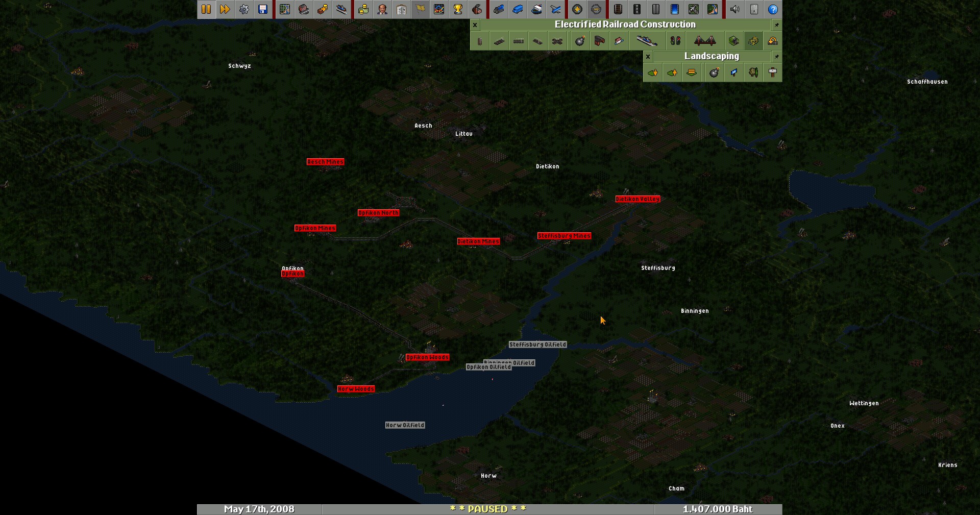
Task: Choose the train depot build tool
Action: [x=599, y=41]
